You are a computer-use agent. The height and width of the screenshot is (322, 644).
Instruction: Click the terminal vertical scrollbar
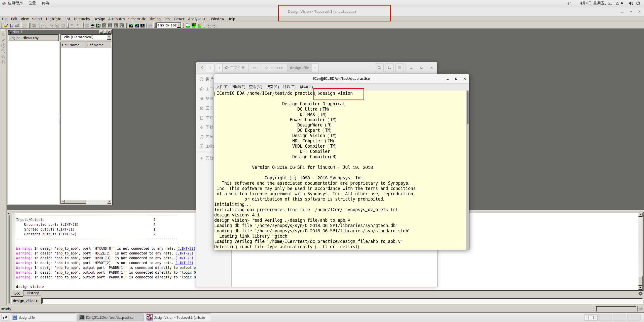click(468, 108)
